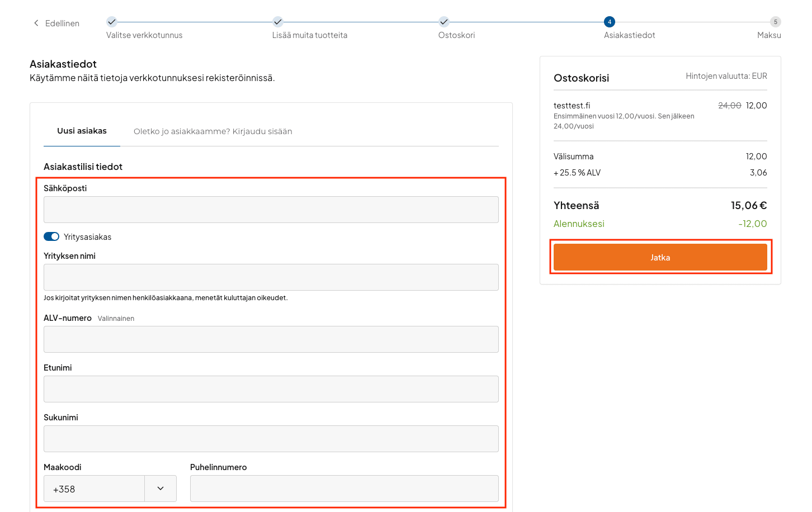Open the +358 country code selector
This screenshot has width=812, height=512.
point(94,489)
